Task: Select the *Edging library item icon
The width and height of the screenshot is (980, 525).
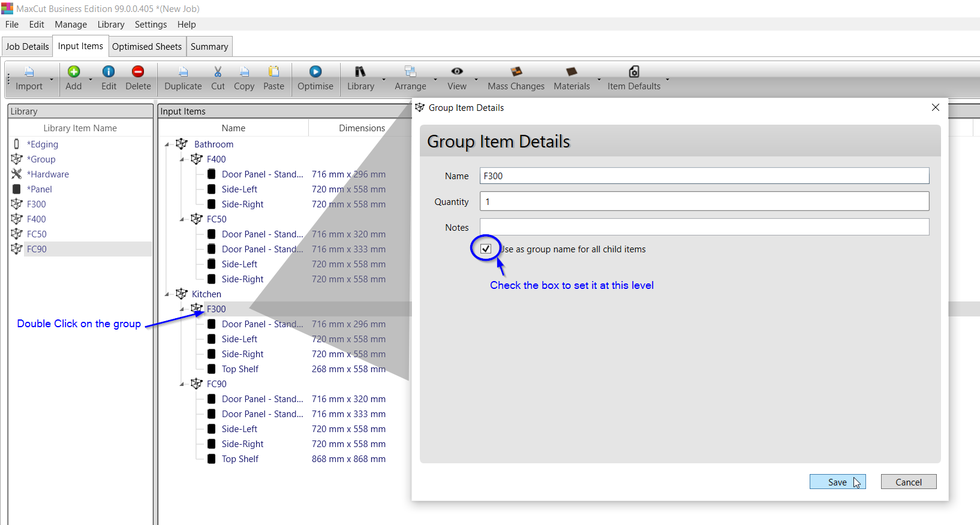Action: pyautogui.click(x=16, y=144)
